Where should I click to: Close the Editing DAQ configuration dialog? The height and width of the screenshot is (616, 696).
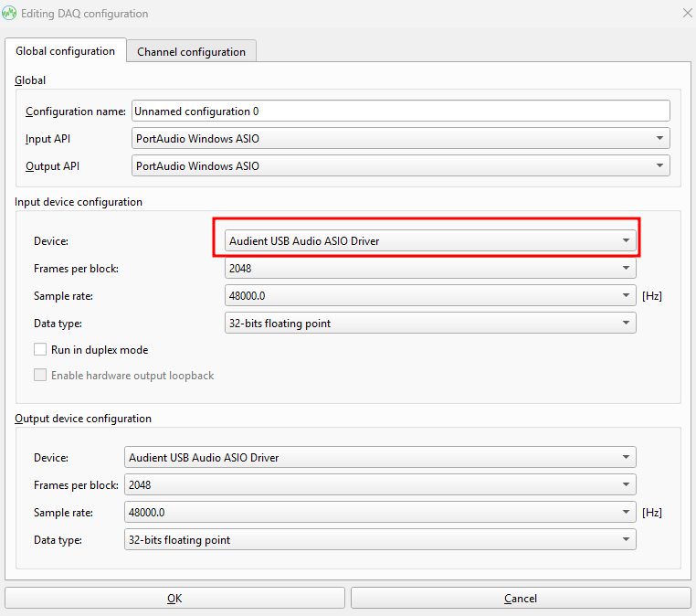pos(686,14)
